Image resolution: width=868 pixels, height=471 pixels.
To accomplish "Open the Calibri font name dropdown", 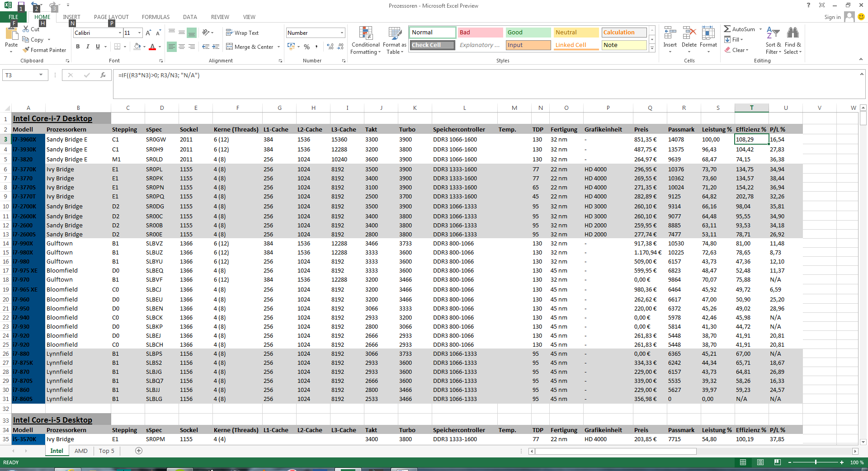I will [120, 33].
